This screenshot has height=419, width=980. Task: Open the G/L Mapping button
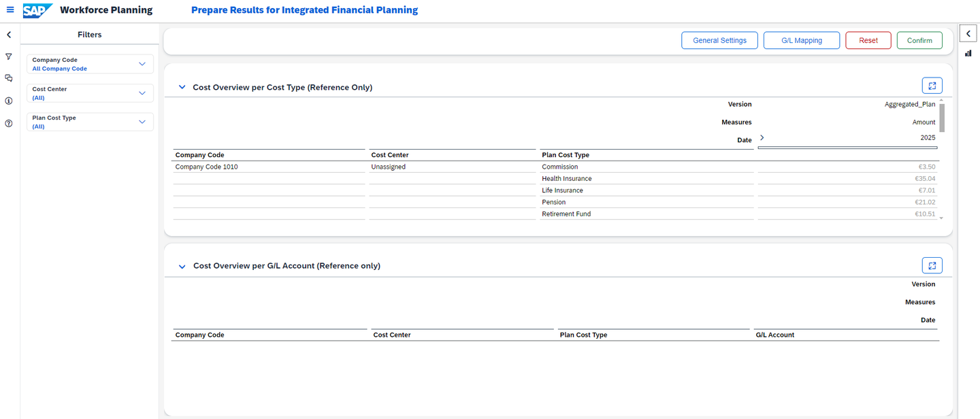click(x=802, y=40)
